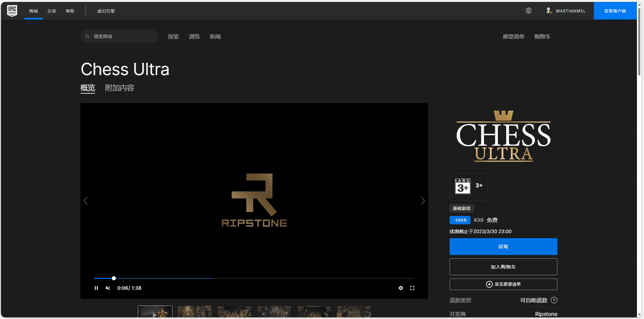Click the Chess Ultra logo image
The height and width of the screenshot is (319, 644).
pos(504,136)
